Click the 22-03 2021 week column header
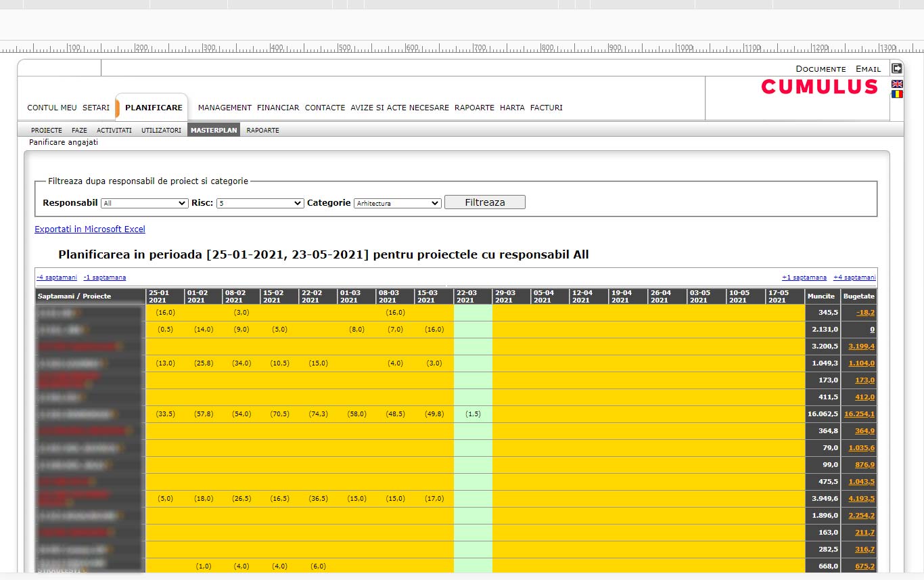The height and width of the screenshot is (580, 924). (x=473, y=296)
